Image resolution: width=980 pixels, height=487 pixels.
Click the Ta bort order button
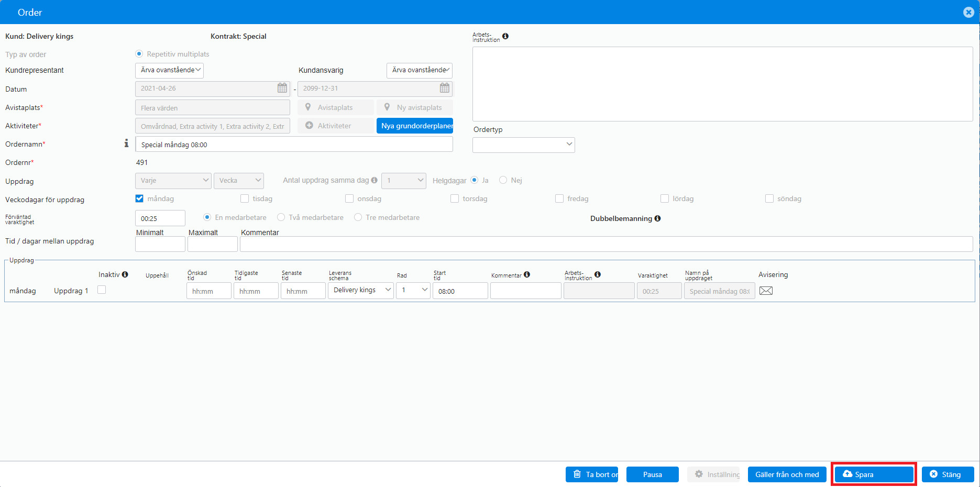tap(592, 474)
